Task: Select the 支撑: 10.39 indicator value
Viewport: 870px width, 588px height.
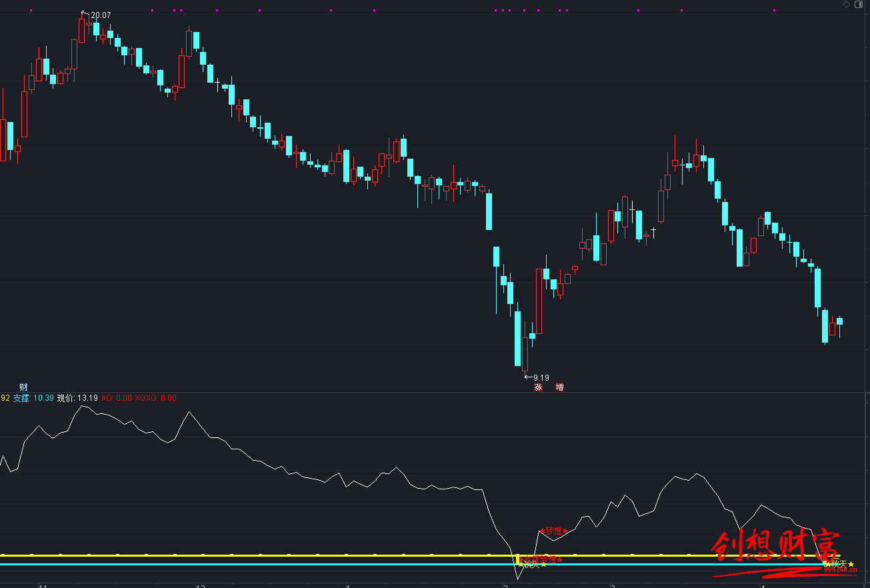Action: pos(33,398)
